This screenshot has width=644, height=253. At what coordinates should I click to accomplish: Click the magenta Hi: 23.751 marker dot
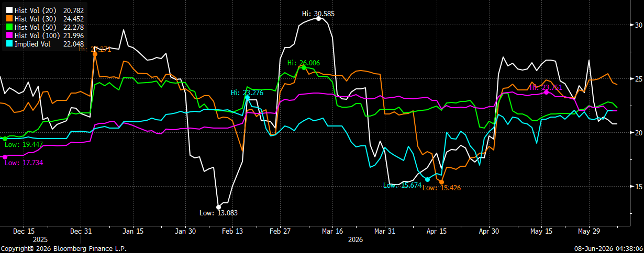[547, 92]
